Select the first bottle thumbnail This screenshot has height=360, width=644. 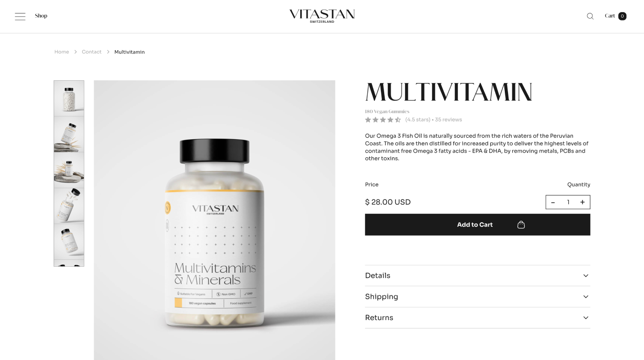click(x=69, y=98)
